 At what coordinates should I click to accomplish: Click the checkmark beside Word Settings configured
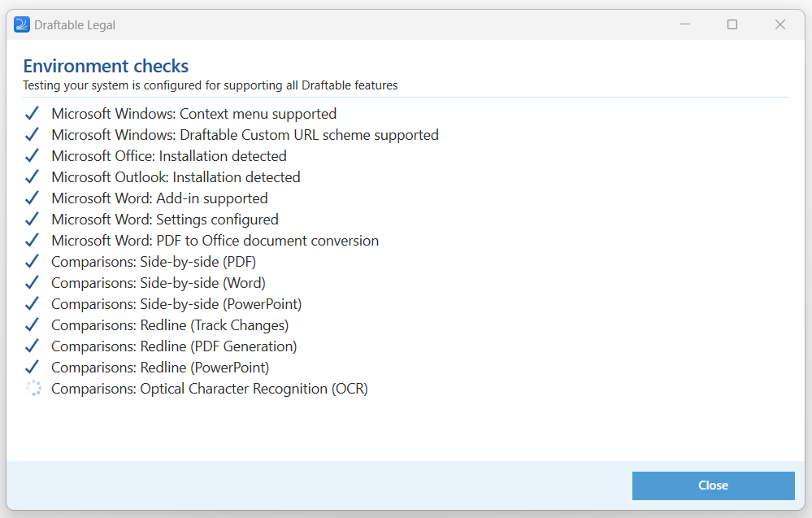[x=32, y=219]
